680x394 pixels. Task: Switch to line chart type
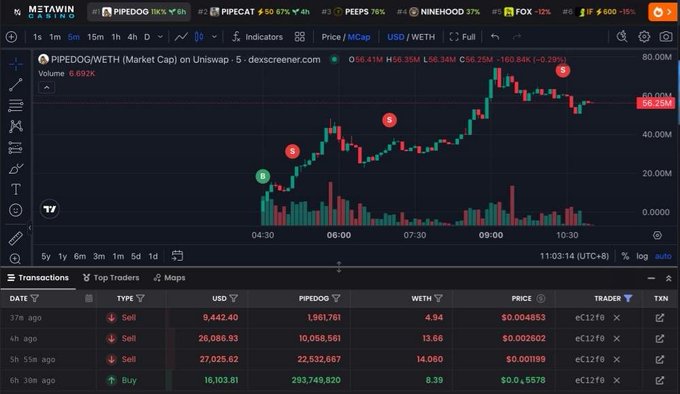tap(181, 37)
